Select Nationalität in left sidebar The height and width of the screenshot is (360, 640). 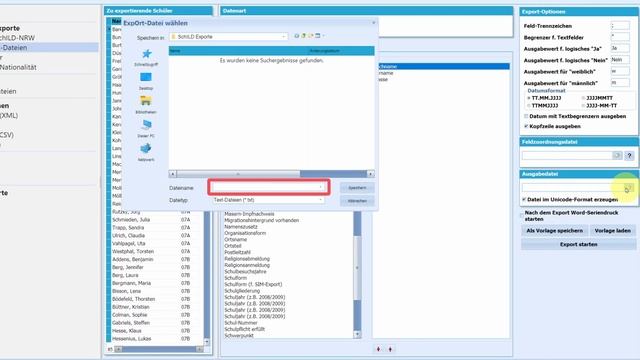click(18, 67)
